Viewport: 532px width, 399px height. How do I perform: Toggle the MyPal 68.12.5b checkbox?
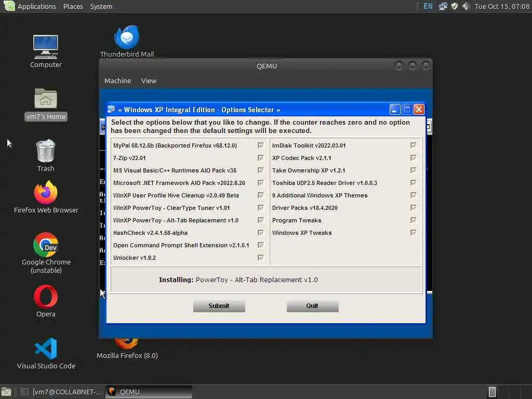tap(261, 145)
